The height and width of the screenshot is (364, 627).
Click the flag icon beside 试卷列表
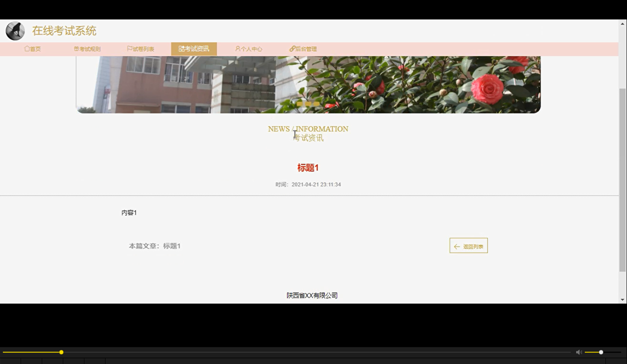click(129, 48)
